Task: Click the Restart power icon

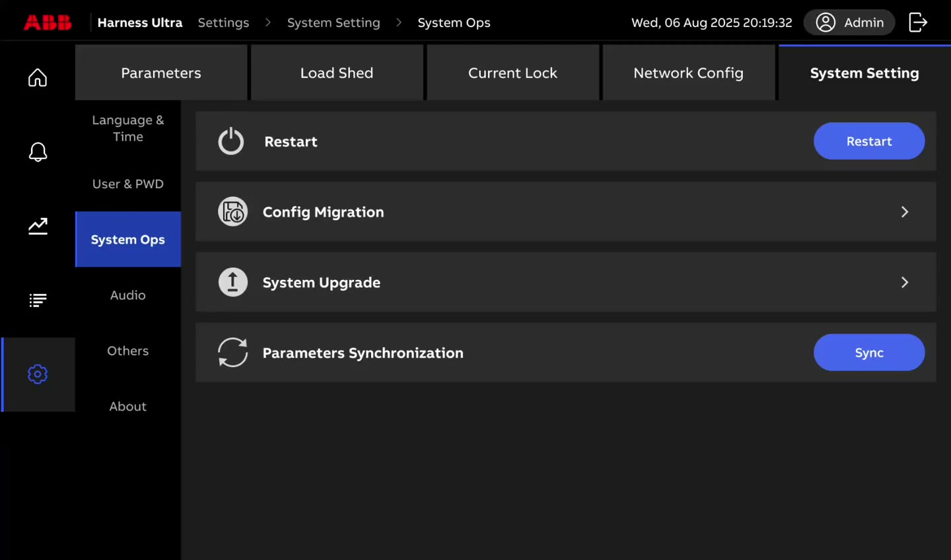Action: (231, 141)
